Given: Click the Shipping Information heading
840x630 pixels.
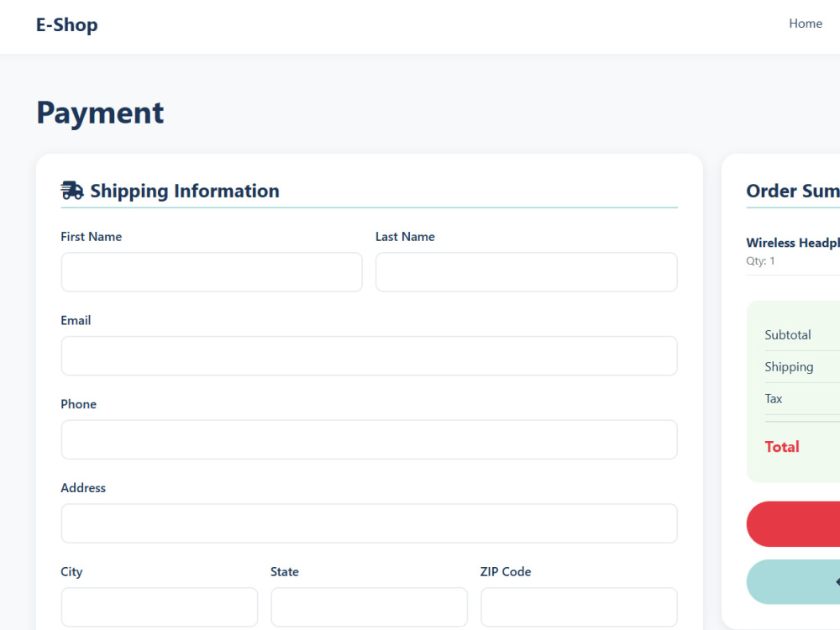Looking at the screenshot, I should 185,191.
